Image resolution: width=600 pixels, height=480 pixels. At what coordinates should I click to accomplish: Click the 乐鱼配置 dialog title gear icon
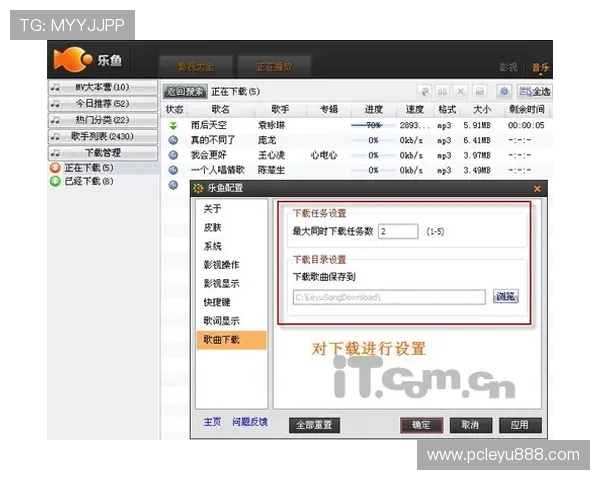coord(198,188)
